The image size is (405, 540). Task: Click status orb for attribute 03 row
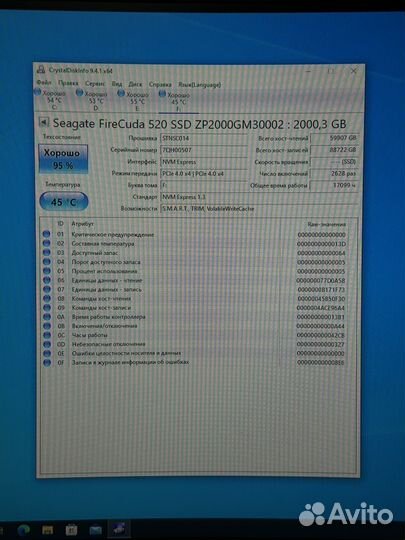tap(46, 252)
